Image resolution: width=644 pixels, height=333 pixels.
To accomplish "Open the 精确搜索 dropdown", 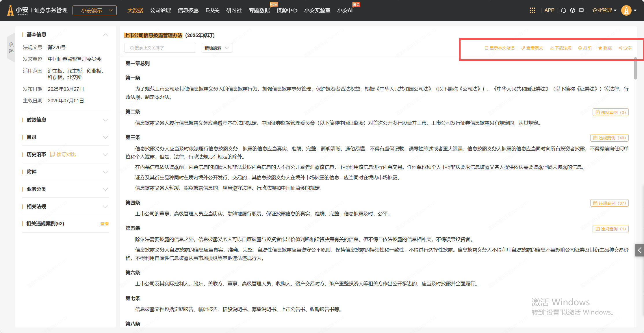I will click(x=217, y=48).
